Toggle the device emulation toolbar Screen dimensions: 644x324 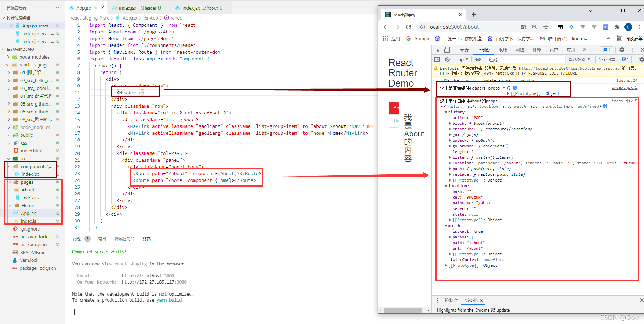pos(447,50)
